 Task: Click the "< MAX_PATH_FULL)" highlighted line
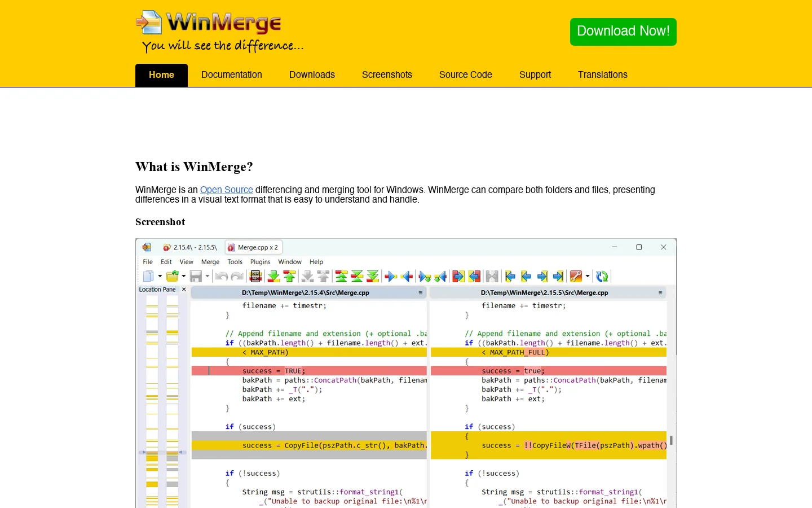click(x=549, y=352)
